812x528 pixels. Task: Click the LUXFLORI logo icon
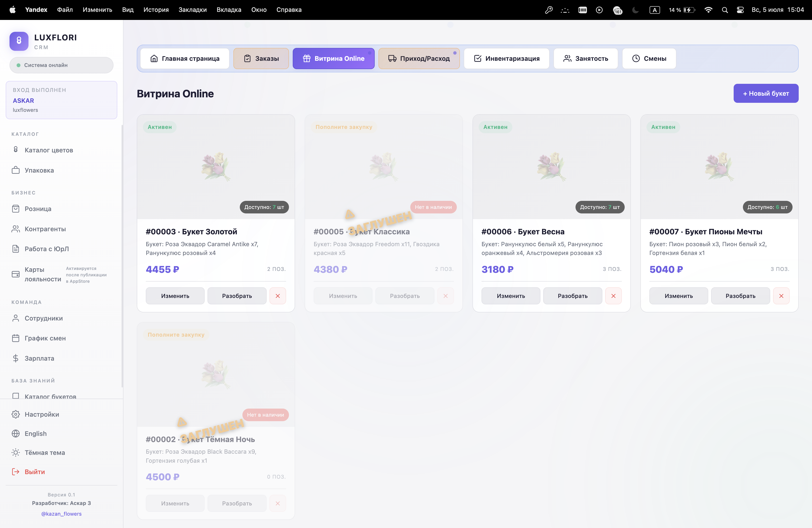point(19,41)
